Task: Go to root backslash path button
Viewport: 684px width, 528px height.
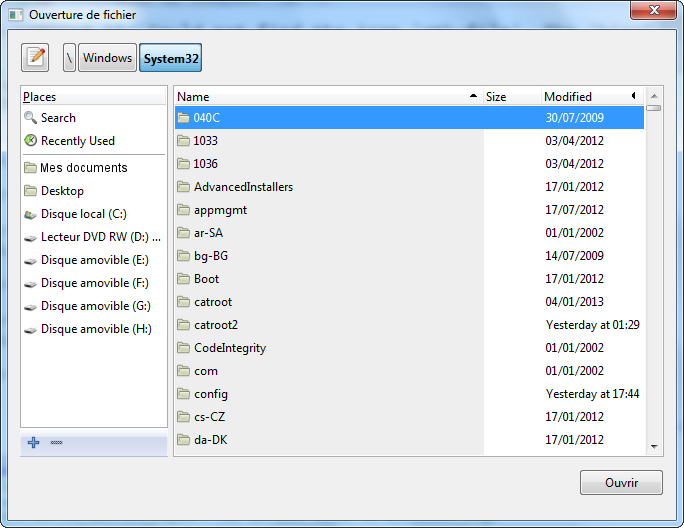Action: pos(69,58)
